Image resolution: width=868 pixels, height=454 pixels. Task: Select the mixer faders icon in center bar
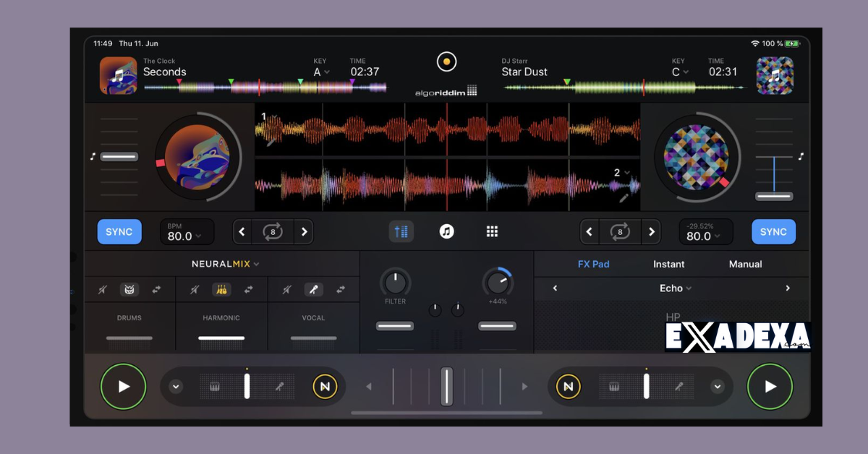pyautogui.click(x=401, y=231)
